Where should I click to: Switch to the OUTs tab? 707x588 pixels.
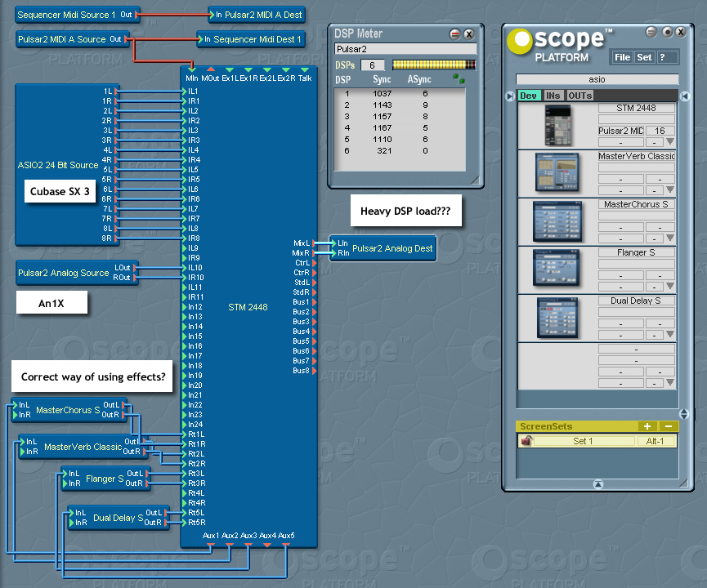point(579,96)
